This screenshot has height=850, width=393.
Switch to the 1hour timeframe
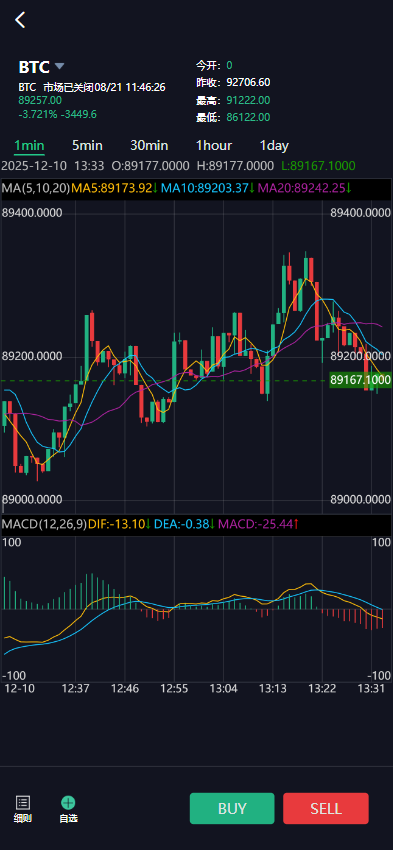coord(214,145)
